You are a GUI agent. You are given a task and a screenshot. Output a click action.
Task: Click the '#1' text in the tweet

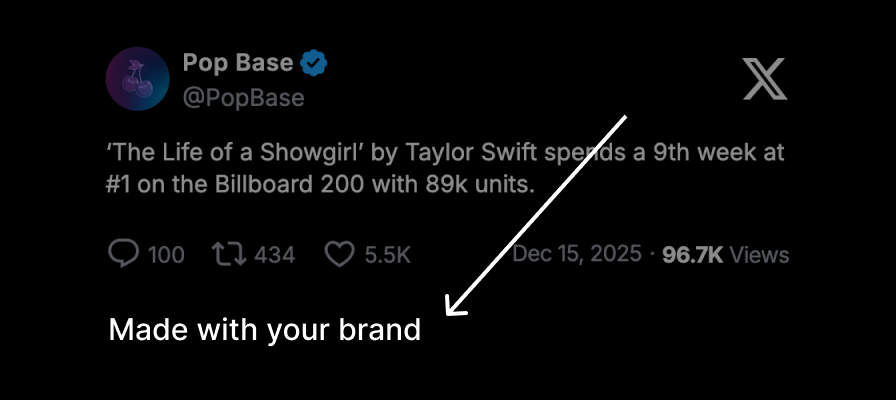pyautogui.click(x=119, y=185)
